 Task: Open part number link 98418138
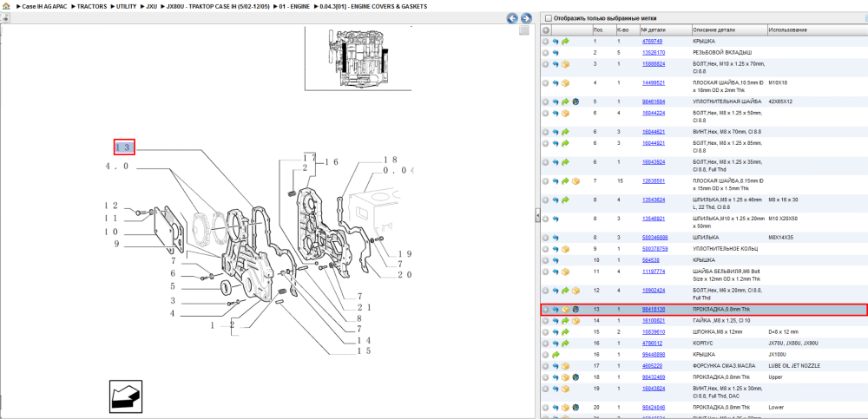tap(654, 310)
